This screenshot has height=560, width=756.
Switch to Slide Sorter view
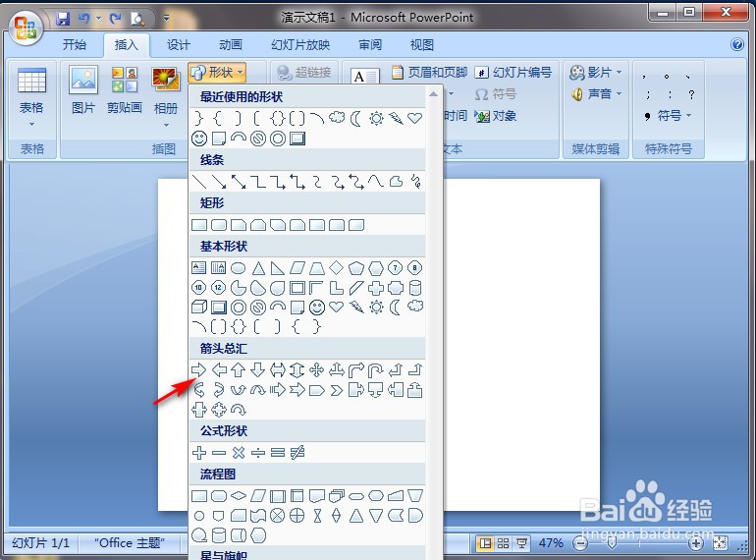pos(503,543)
